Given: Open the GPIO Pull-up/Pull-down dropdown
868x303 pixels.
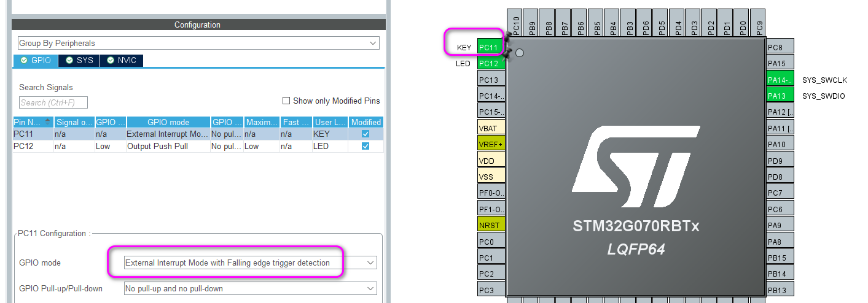Looking at the screenshot, I should click(x=251, y=288).
